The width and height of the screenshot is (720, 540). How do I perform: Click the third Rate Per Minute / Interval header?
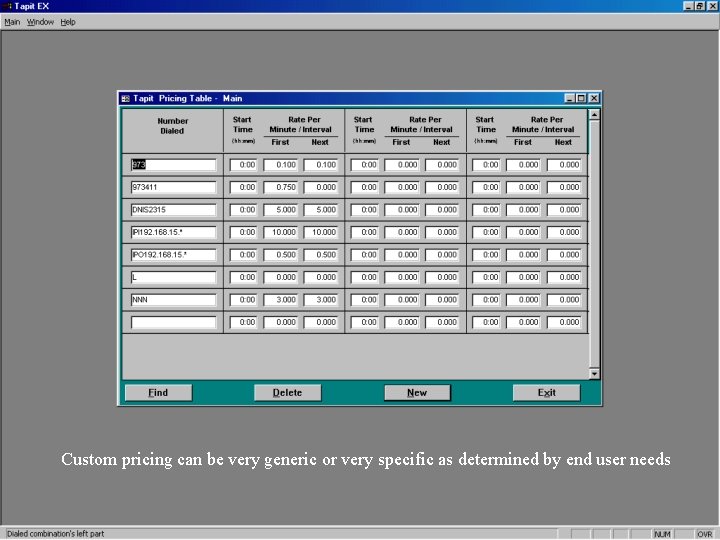543,125
